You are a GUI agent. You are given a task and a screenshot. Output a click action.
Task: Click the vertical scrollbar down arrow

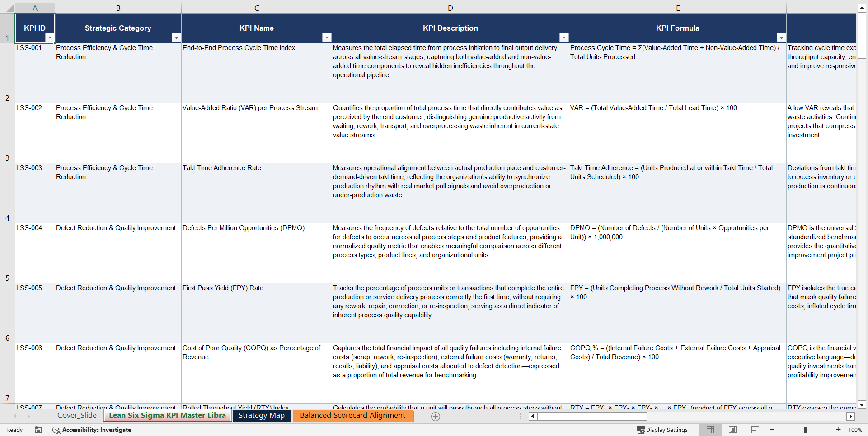[x=862, y=405]
